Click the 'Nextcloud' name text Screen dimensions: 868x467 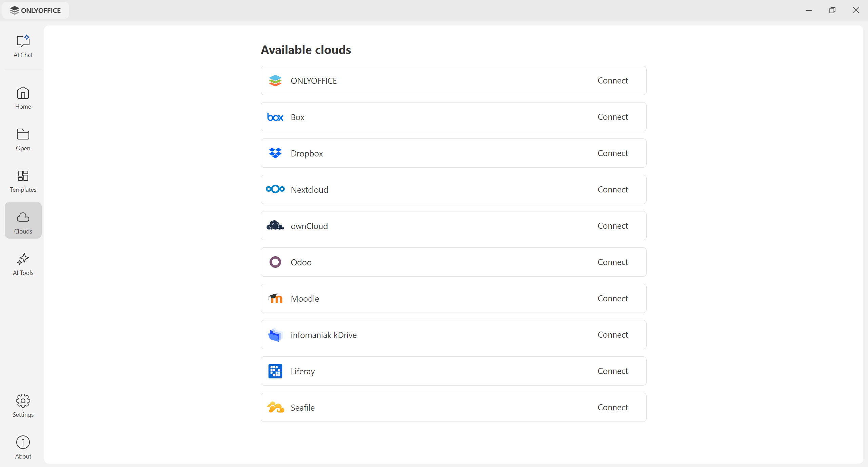click(x=309, y=190)
